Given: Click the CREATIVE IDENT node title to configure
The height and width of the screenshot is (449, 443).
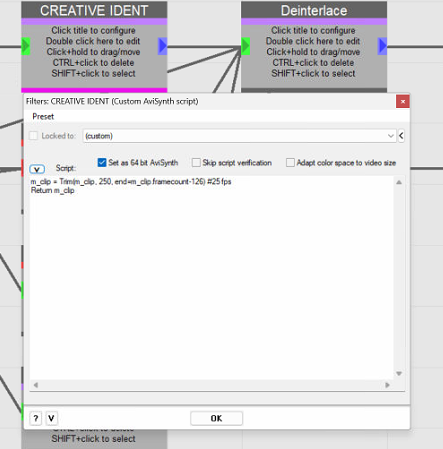Looking at the screenshot, I should coord(94,10).
